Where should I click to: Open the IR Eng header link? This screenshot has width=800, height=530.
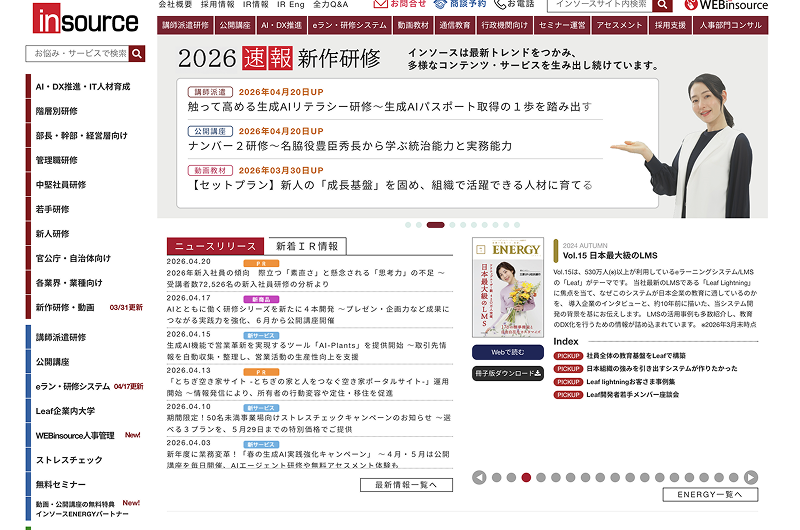click(291, 4)
